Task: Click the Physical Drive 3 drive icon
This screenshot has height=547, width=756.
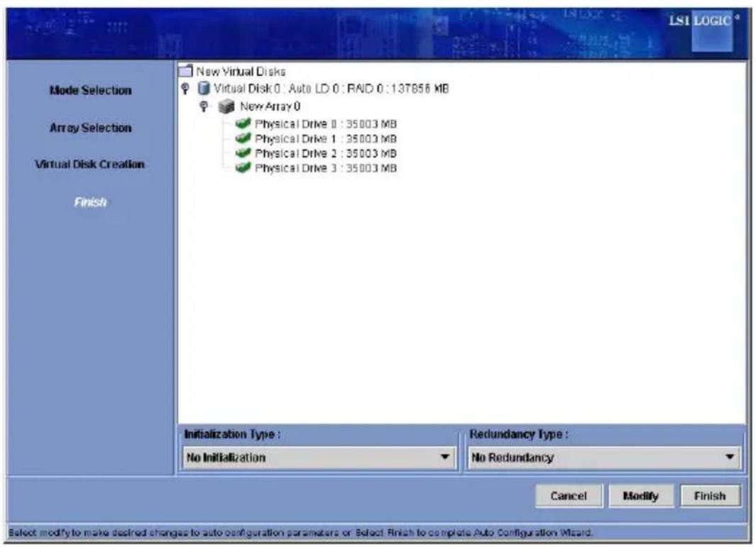Action: (x=243, y=167)
